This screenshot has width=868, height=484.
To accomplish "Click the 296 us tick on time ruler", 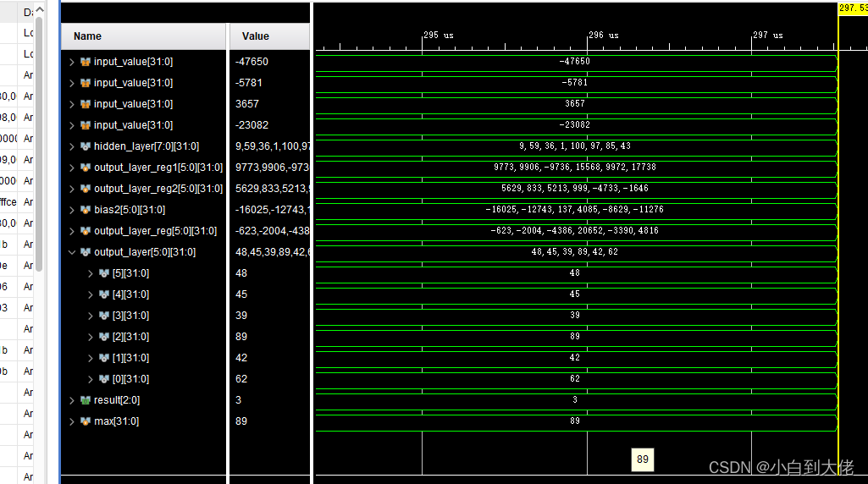I will tap(604, 36).
